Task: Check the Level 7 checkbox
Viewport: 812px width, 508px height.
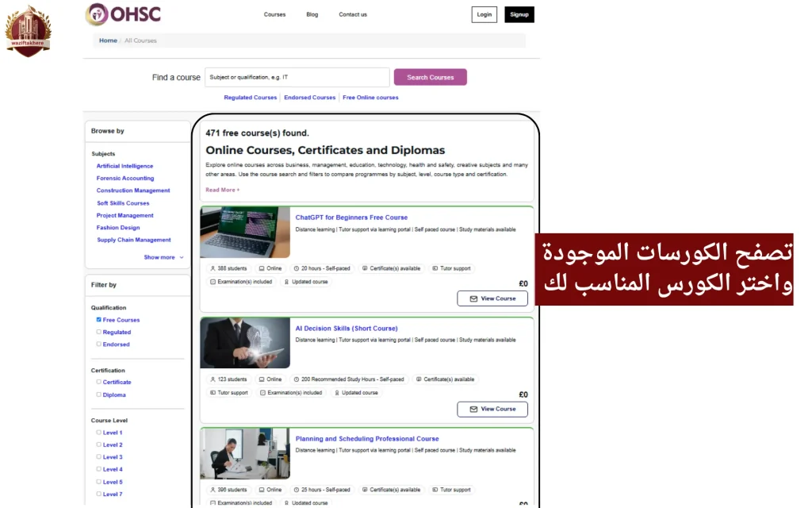Action: tap(98, 494)
